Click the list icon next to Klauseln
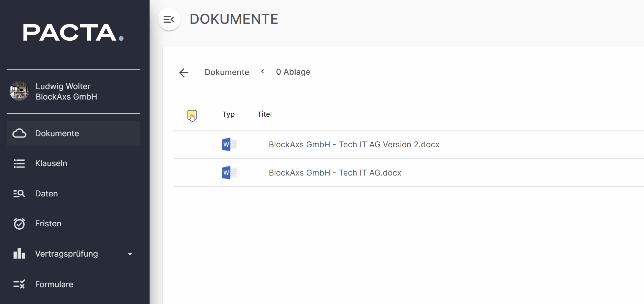 (x=19, y=163)
